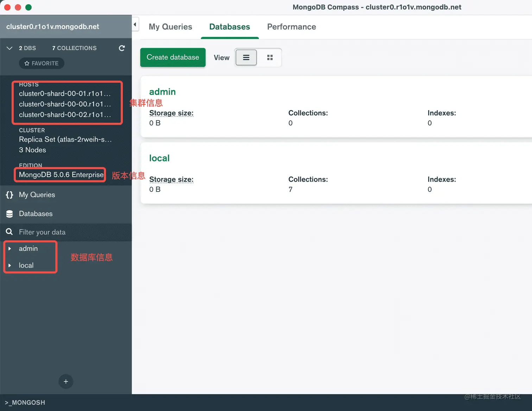The width and height of the screenshot is (532, 411).
Task: Expand the local database tree item
Action: 10,265
